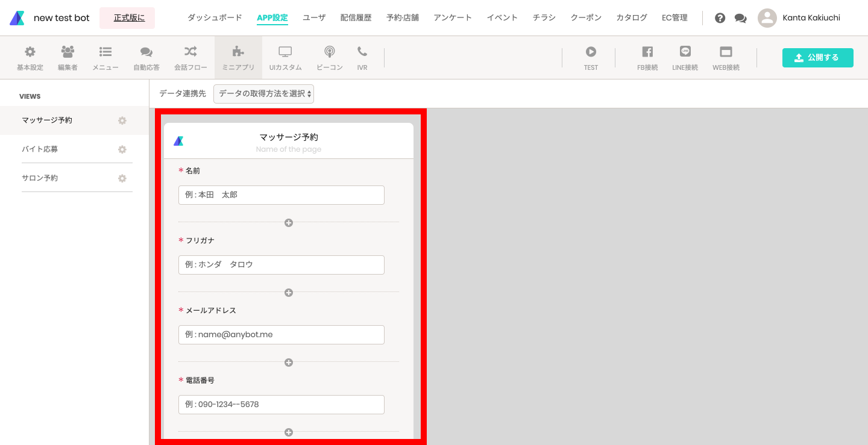
Task: Select APP設定 menu
Action: 272,17
